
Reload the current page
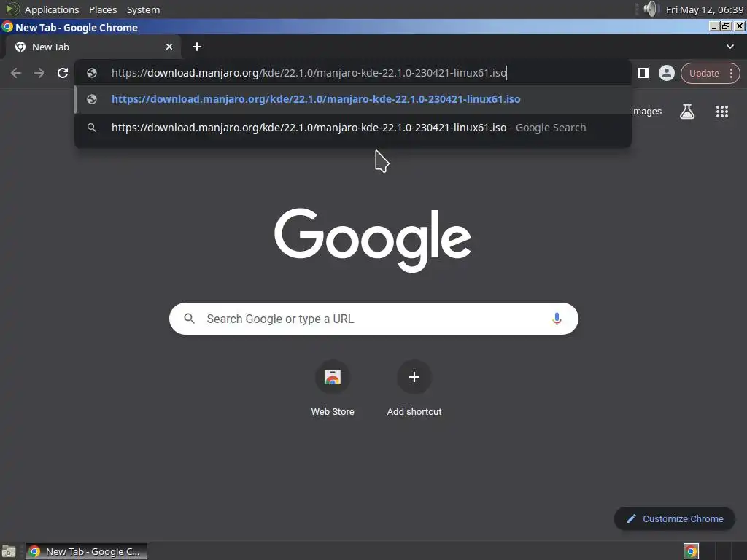[63, 73]
